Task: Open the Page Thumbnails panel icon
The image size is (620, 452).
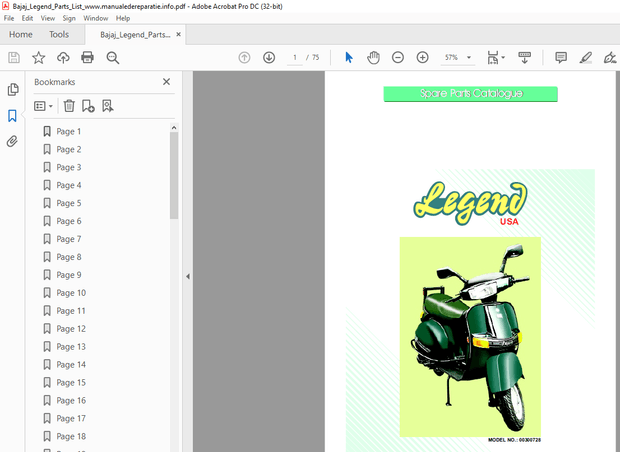Action: pos(13,90)
